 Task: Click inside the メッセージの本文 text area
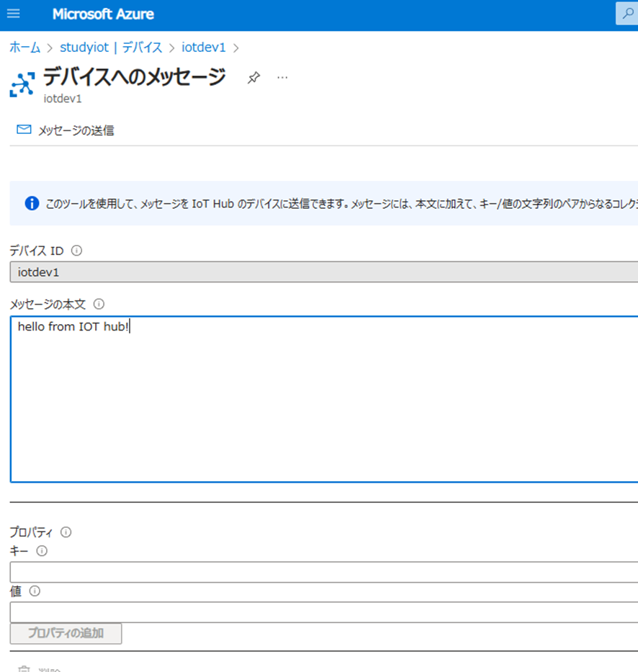click(x=324, y=399)
